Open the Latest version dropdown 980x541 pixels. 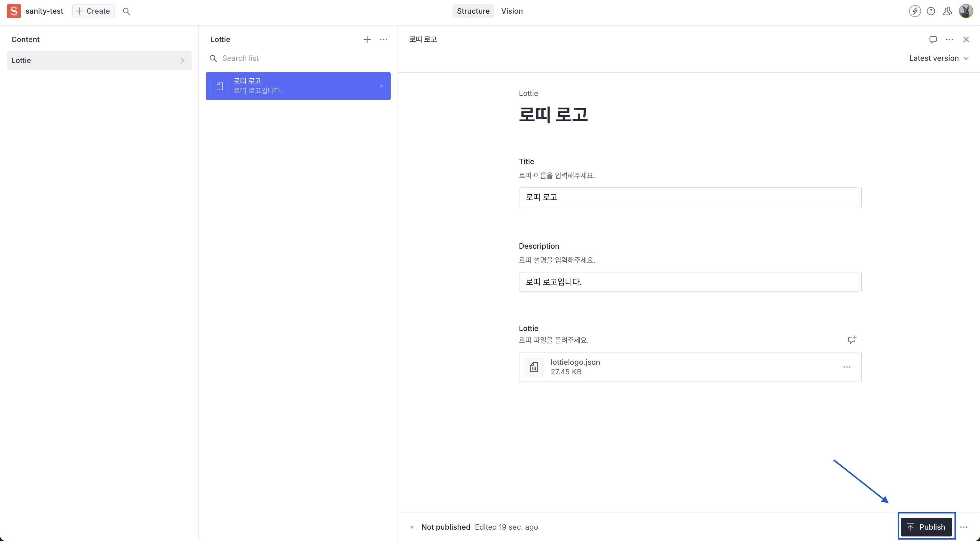(x=939, y=58)
